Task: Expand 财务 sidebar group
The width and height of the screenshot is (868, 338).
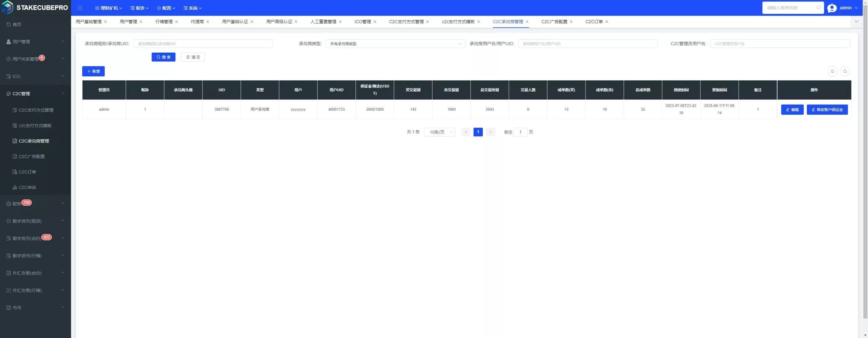Action: click(x=35, y=203)
